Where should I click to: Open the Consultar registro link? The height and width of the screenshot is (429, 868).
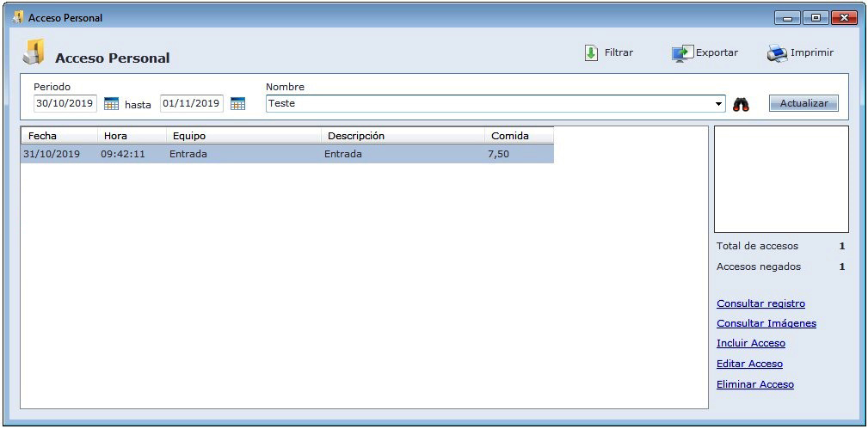(x=760, y=303)
